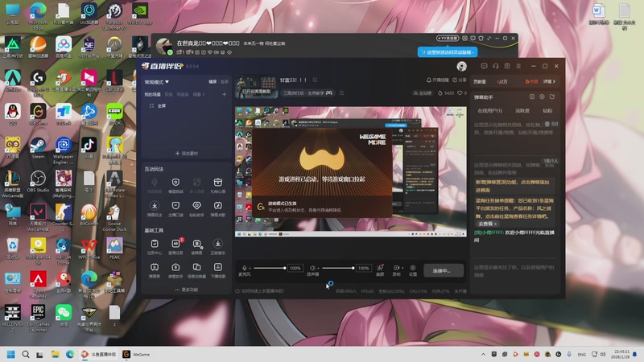Open 弹幕秀 tool icon
This screenshot has width=644, height=362.
[155, 270]
